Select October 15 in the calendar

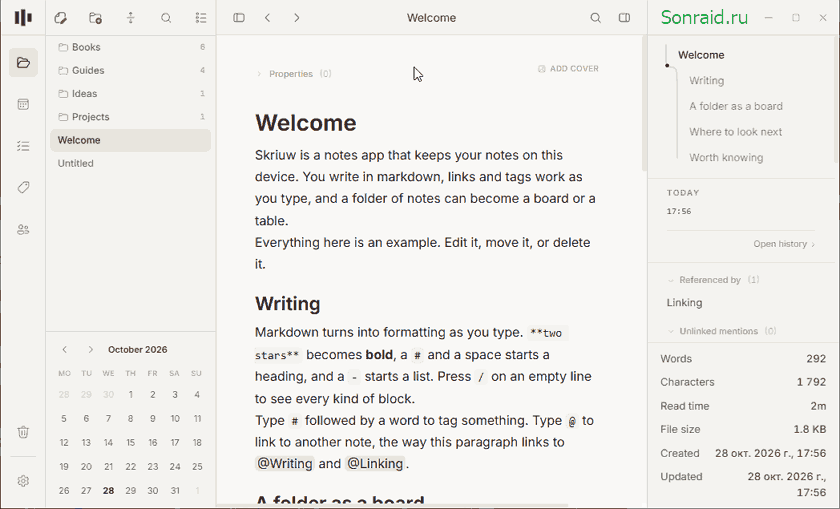point(131,443)
